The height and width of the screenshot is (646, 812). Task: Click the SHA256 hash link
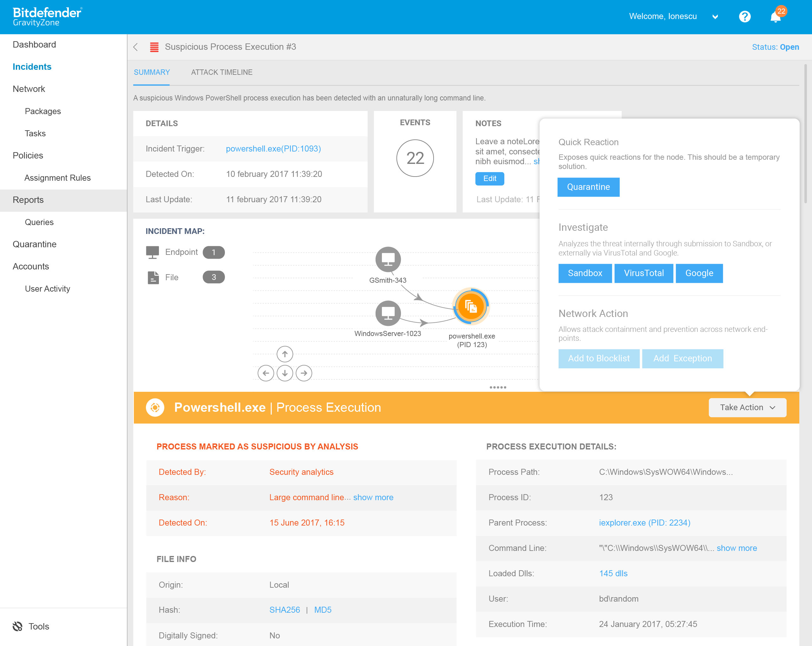pyautogui.click(x=285, y=610)
